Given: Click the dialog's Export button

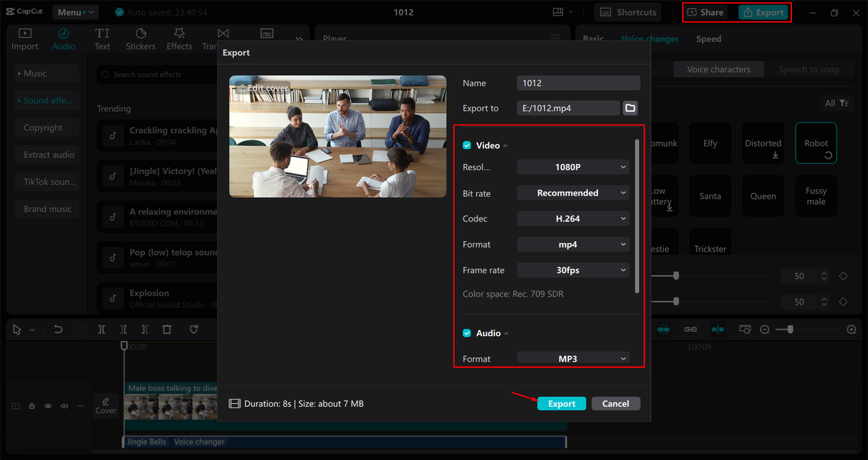Looking at the screenshot, I should tap(561, 404).
